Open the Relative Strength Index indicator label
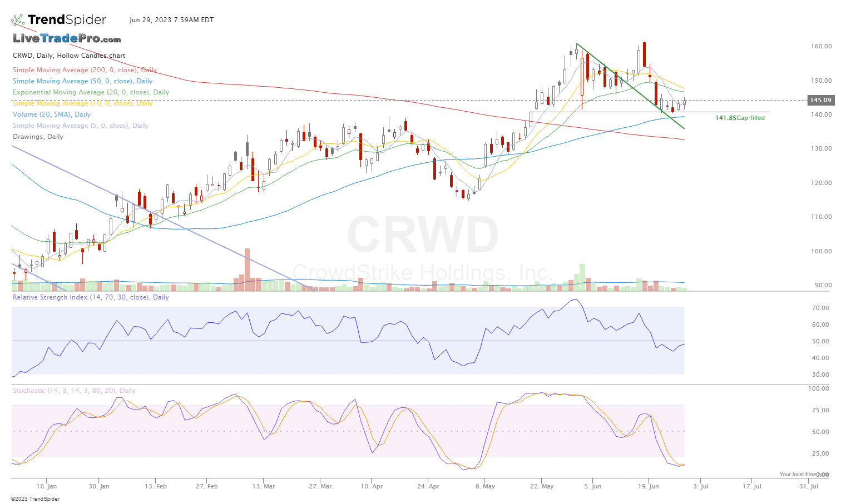 [x=91, y=297]
